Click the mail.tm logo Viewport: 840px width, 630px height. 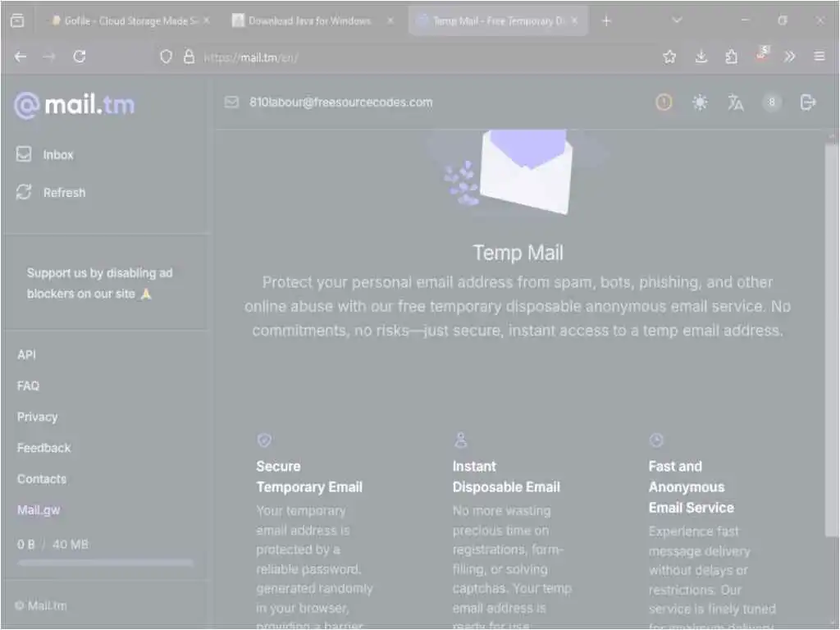[x=75, y=105]
